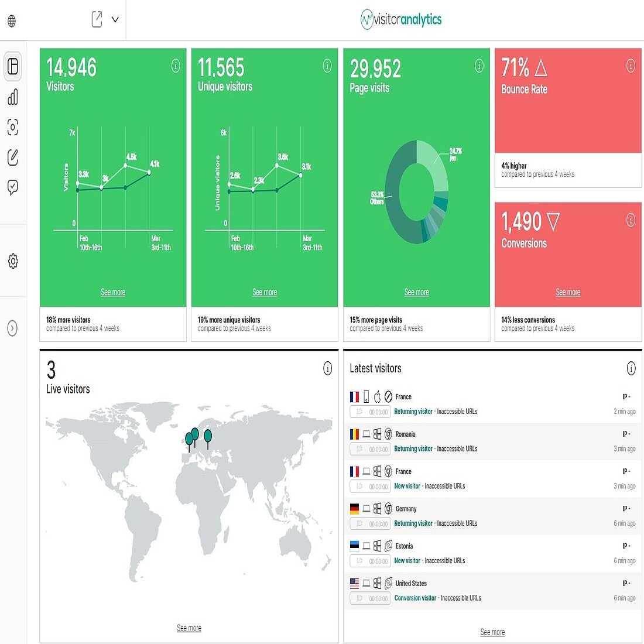Screen dimensions: 644x644
Task: Click the info icon on the Visitors card
Action: [175, 66]
